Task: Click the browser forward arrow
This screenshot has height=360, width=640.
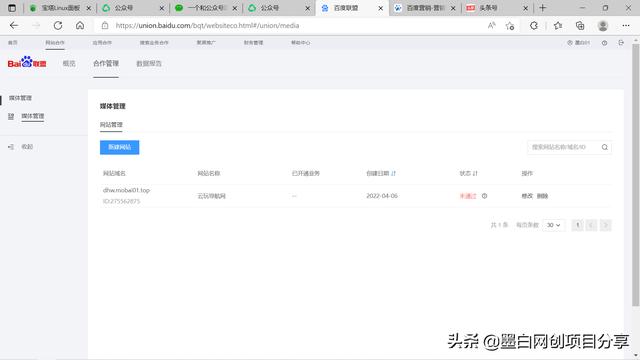Action: pyautogui.click(x=36, y=25)
